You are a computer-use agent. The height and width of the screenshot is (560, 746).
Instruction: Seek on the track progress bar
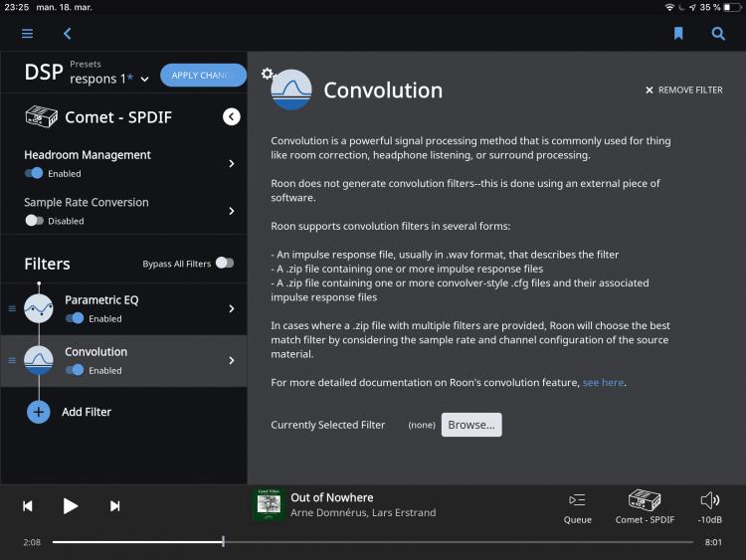point(373,542)
